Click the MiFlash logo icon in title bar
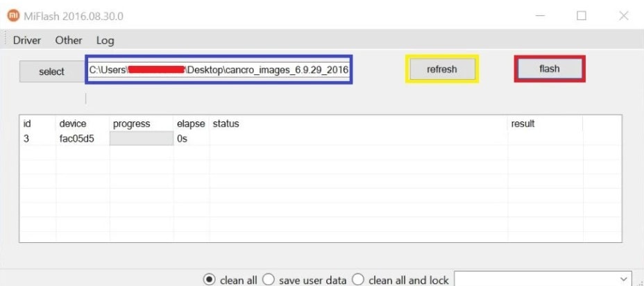This screenshot has height=286, width=644. click(14, 16)
